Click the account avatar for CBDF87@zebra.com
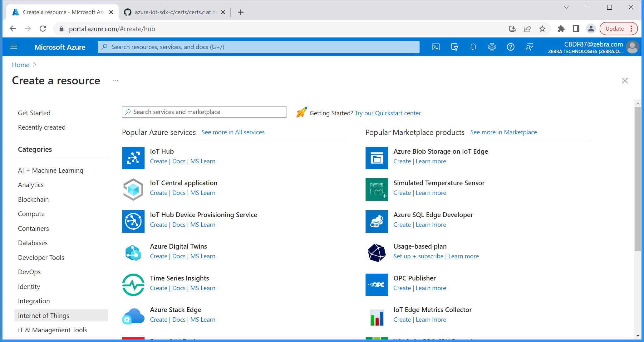 point(632,47)
